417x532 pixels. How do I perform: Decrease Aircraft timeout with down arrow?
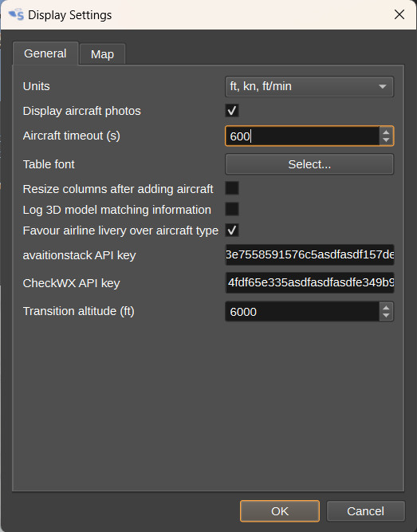pyautogui.click(x=386, y=140)
